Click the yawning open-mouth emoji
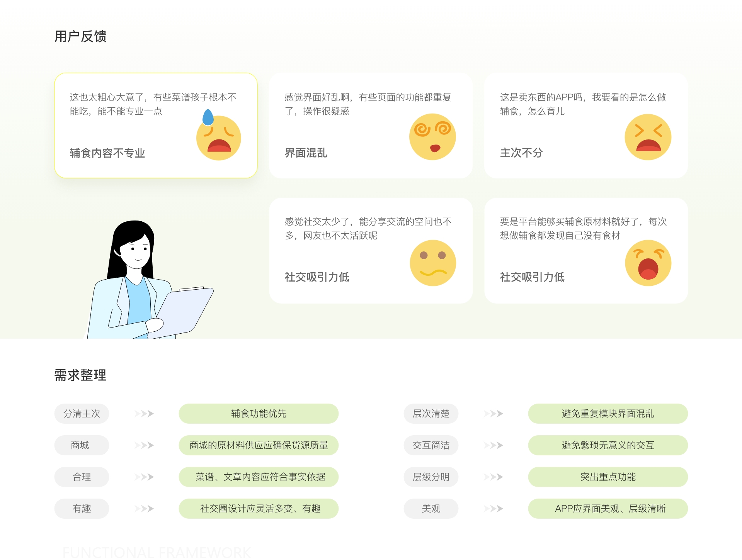 click(648, 263)
